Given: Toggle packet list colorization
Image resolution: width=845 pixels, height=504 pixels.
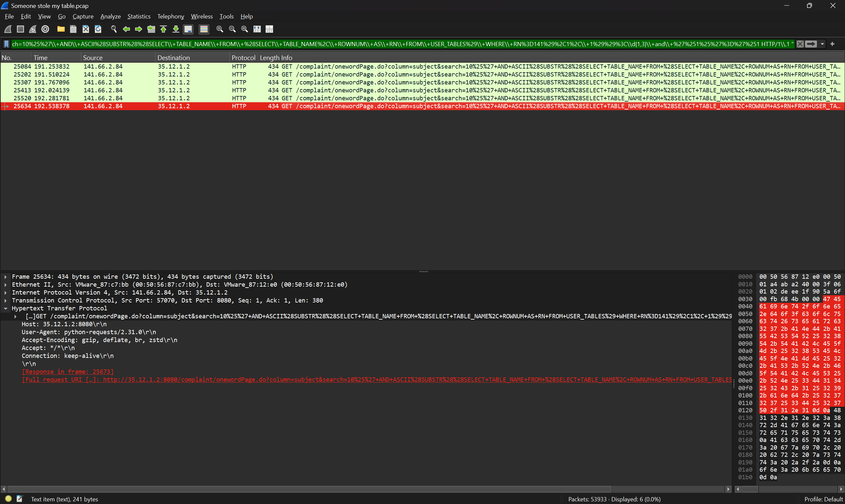Looking at the screenshot, I should tap(204, 29).
